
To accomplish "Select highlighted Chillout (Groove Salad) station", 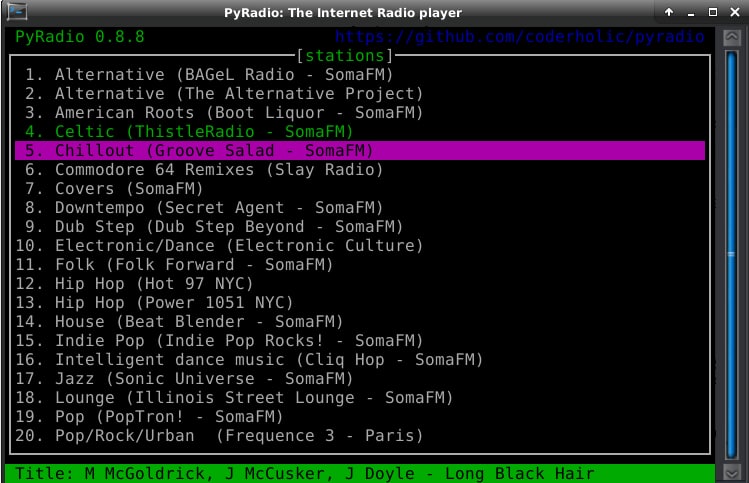I will pyautogui.click(x=360, y=150).
